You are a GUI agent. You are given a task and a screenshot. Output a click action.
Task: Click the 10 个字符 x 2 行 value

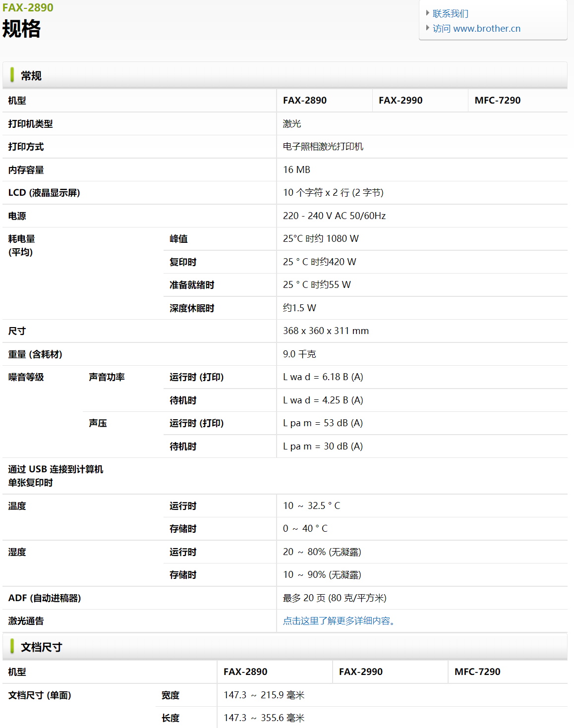(333, 193)
